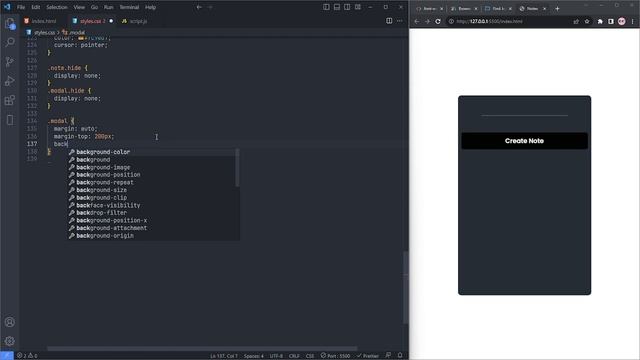
Task: Open the Run menu
Action: pos(109,7)
